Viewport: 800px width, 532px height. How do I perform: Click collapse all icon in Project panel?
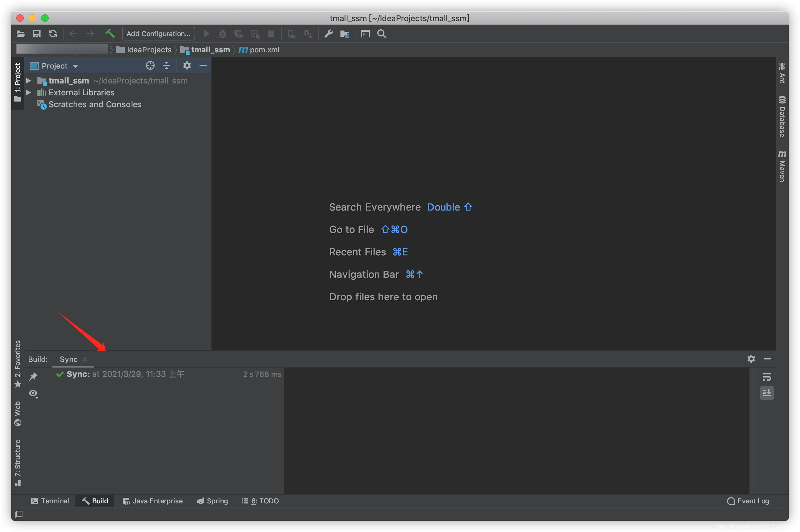coord(166,65)
